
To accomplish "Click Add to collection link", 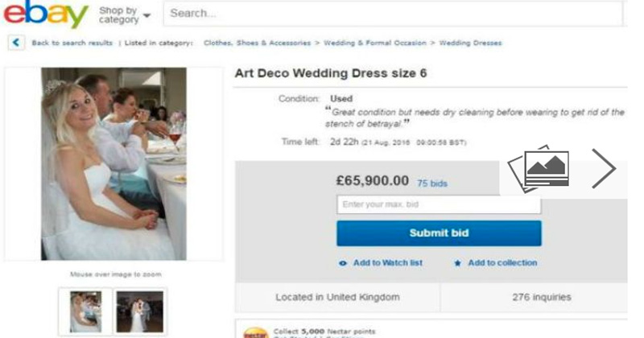I will coord(502,263).
